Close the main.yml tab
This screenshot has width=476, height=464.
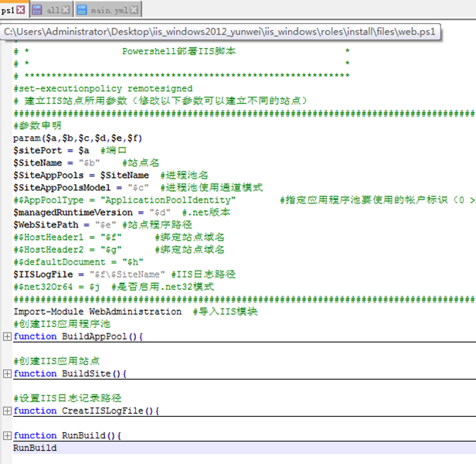tap(134, 10)
